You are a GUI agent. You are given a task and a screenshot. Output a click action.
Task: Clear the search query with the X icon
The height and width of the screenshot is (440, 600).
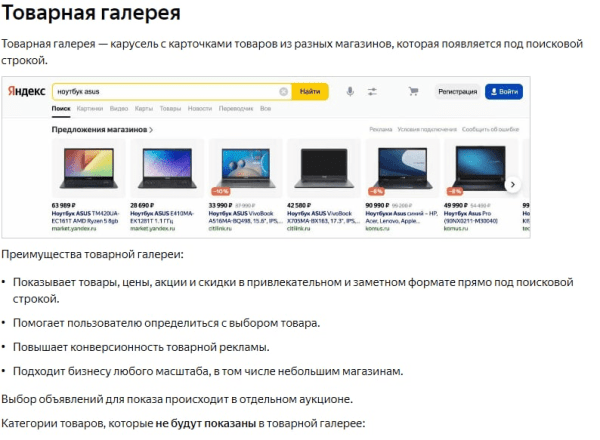click(x=284, y=91)
